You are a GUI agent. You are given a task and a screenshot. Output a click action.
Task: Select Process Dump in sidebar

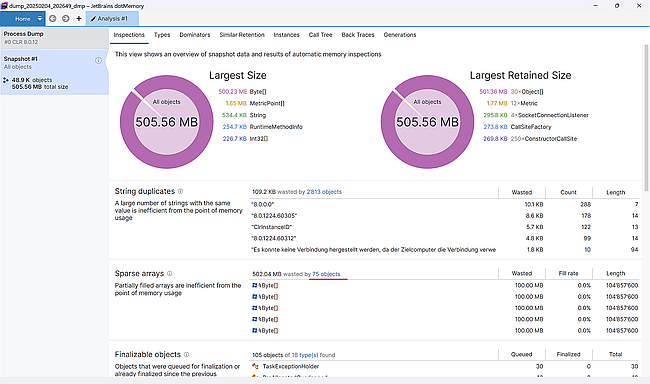point(54,38)
